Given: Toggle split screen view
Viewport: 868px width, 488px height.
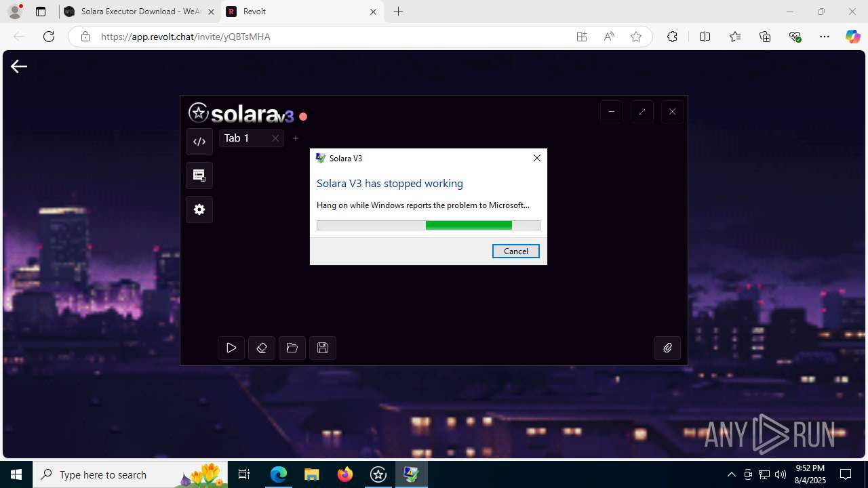Looking at the screenshot, I should [x=705, y=37].
